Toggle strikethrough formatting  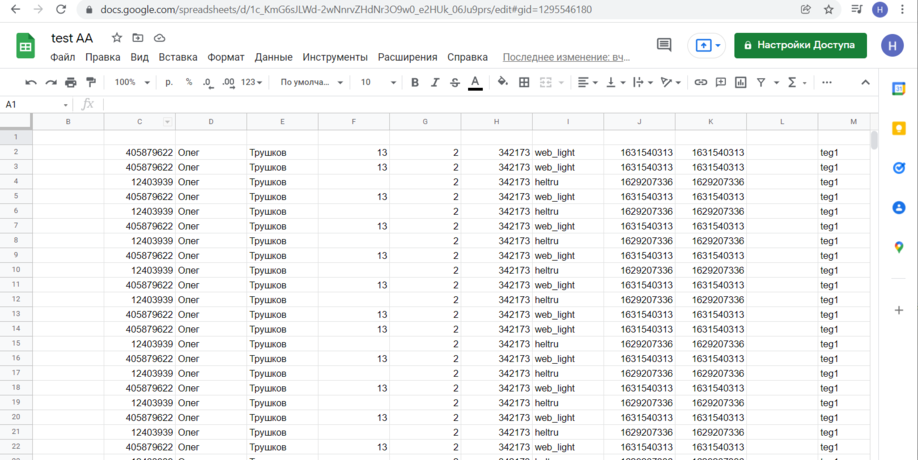pos(454,83)
